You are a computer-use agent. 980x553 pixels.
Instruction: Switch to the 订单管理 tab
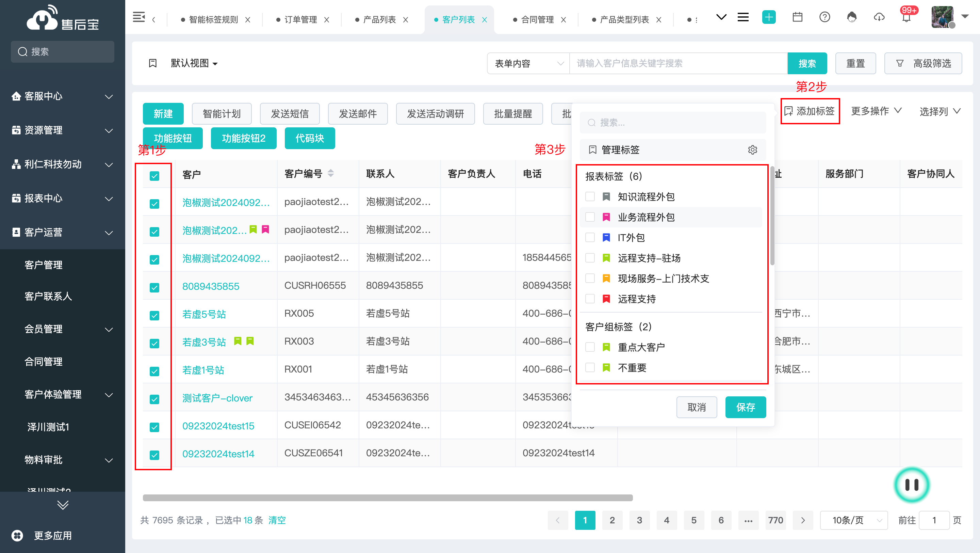pyautogui.click(x=300, y=20)
